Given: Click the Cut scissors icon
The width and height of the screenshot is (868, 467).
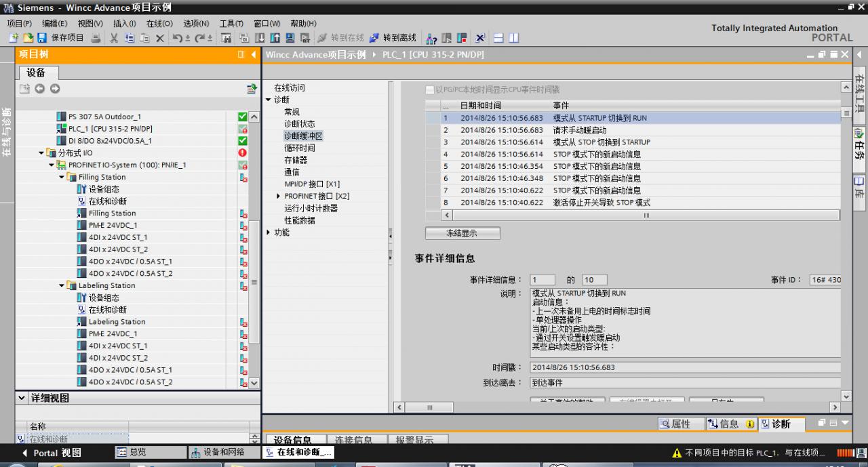Looking at the screenshot, I should point(115,38).
